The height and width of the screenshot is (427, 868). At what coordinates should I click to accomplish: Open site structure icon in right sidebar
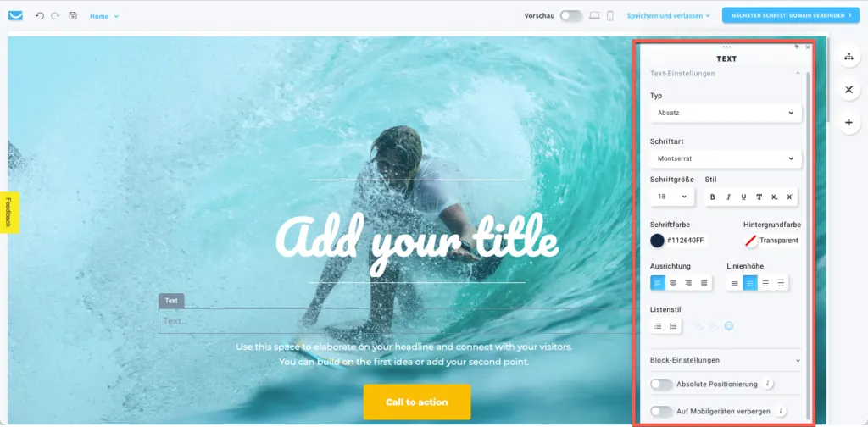(849, 57)
